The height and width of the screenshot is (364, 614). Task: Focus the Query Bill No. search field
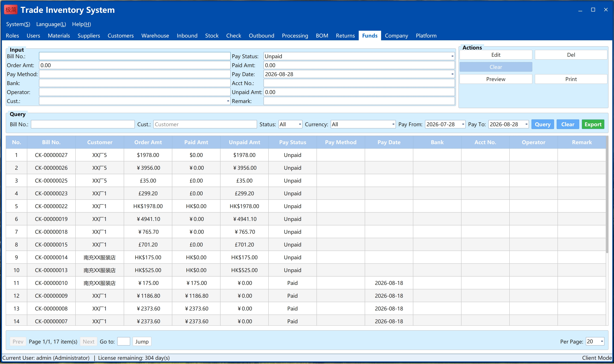(83, 124)
